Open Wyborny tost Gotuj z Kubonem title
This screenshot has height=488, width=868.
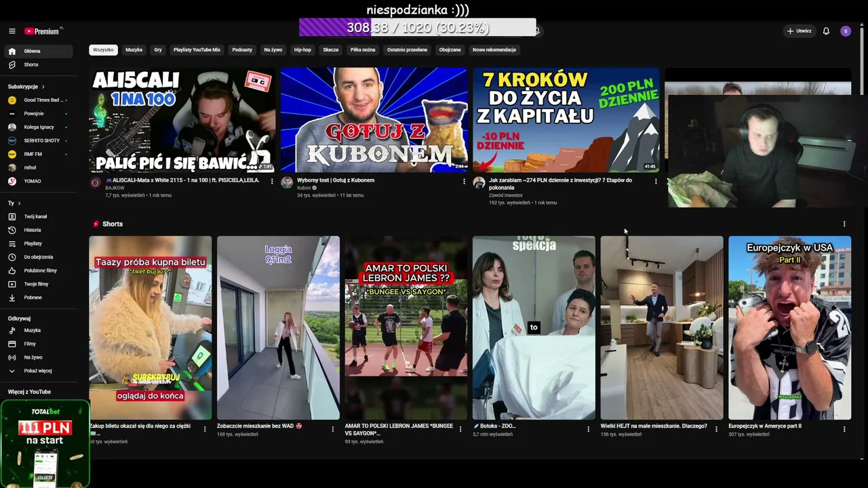point(336,180)
